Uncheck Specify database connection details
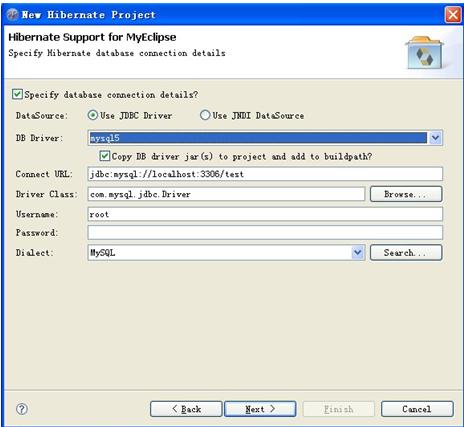Image resolution: width=464 pixels, height=427 pixels. (17, 94)
